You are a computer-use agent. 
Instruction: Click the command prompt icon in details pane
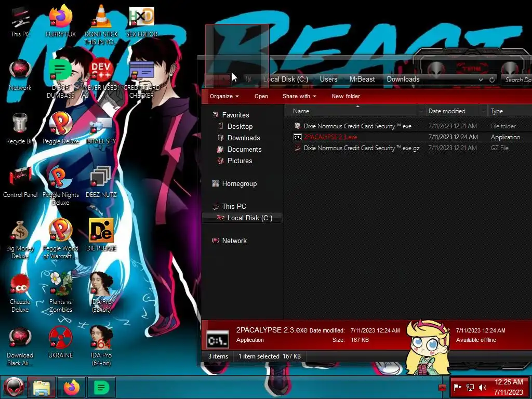pyautogui.click(x=218, y=339)
